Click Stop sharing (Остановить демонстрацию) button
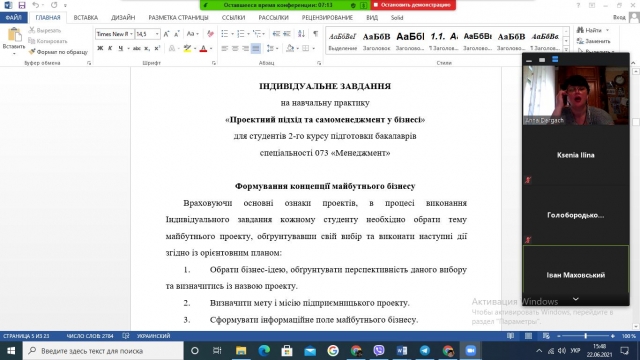This screenshot has height=360, width=640. [413, 5]
